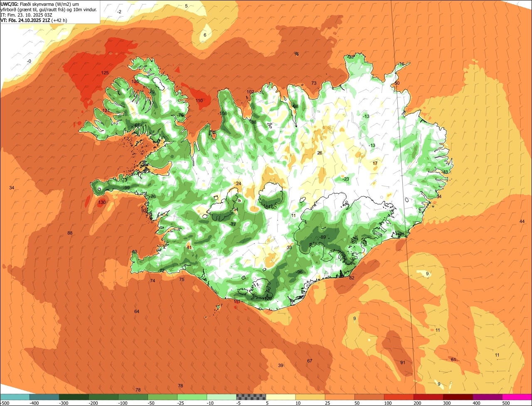This screenshot has height=406, width=532.
Task: Click the light teal legend segment left of -500
Action: pyautogui.click(x=15, y=397)
